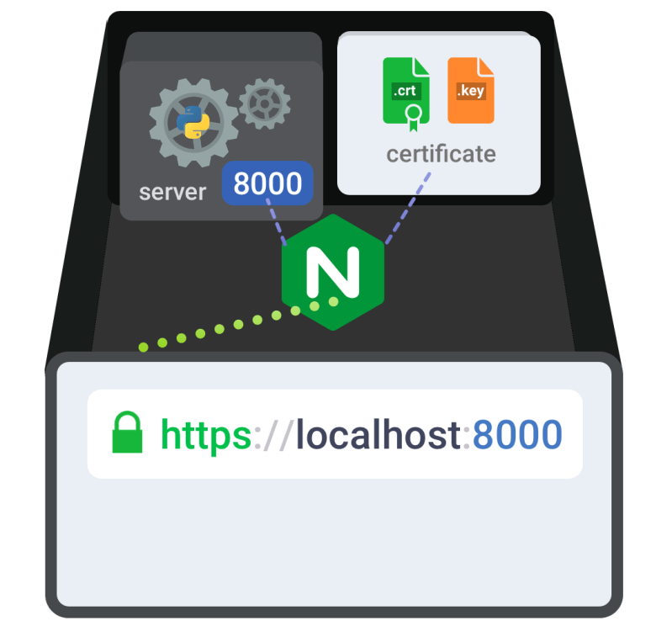
Task: Click the "localhost" text in URL
Action: tap(378, 434)
